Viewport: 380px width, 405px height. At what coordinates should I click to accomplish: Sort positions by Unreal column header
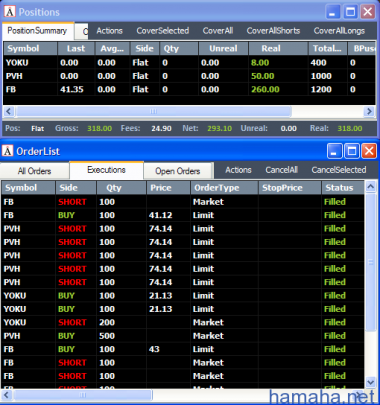223,49
